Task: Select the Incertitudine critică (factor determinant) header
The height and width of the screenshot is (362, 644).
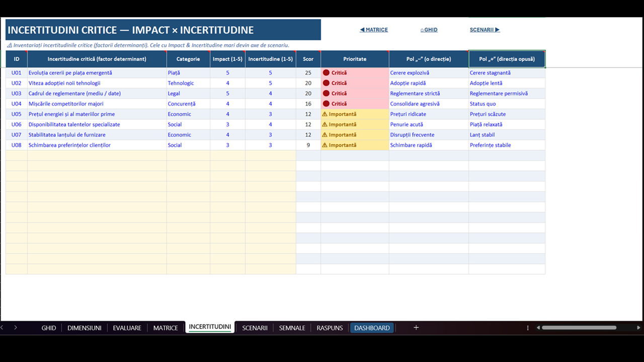Action: click(x=97, y=59)
